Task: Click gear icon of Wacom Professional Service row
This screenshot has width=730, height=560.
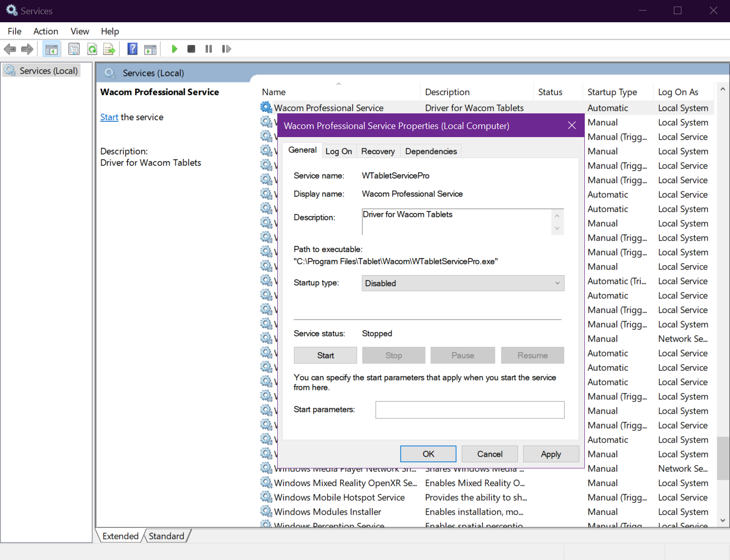Action: tap(266, 107)
